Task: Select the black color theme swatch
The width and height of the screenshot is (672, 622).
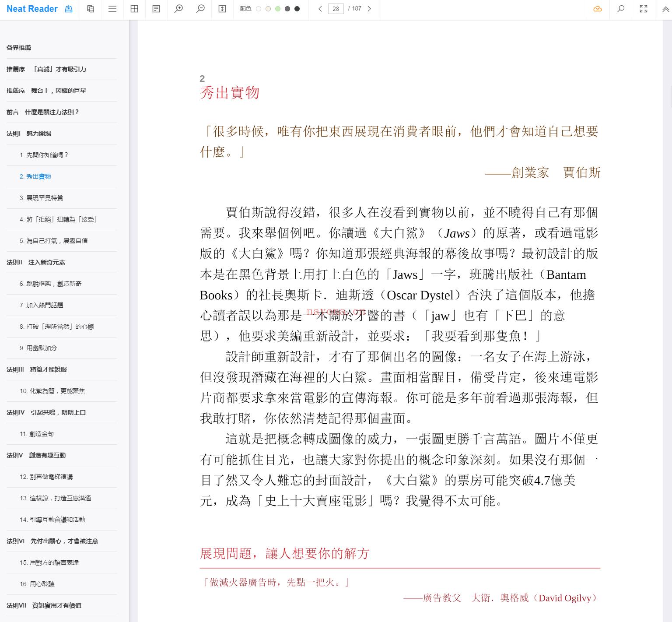Action: [297, 9]
